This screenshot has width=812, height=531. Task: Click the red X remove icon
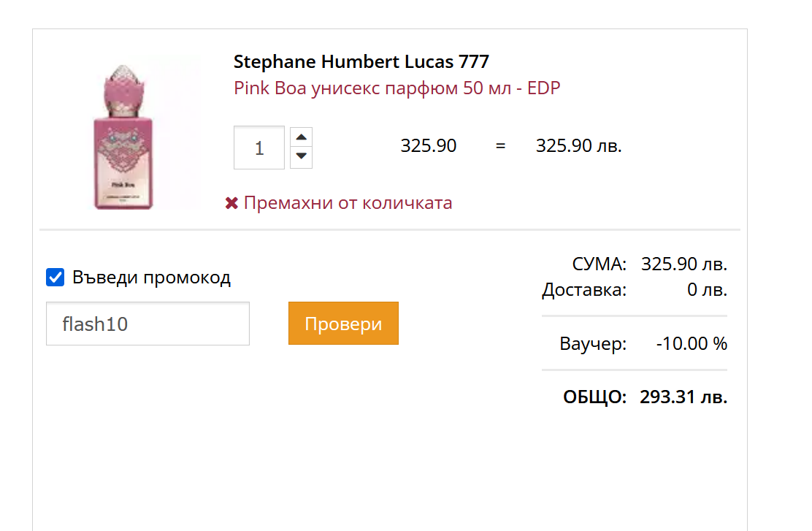[x=231, y=203]
